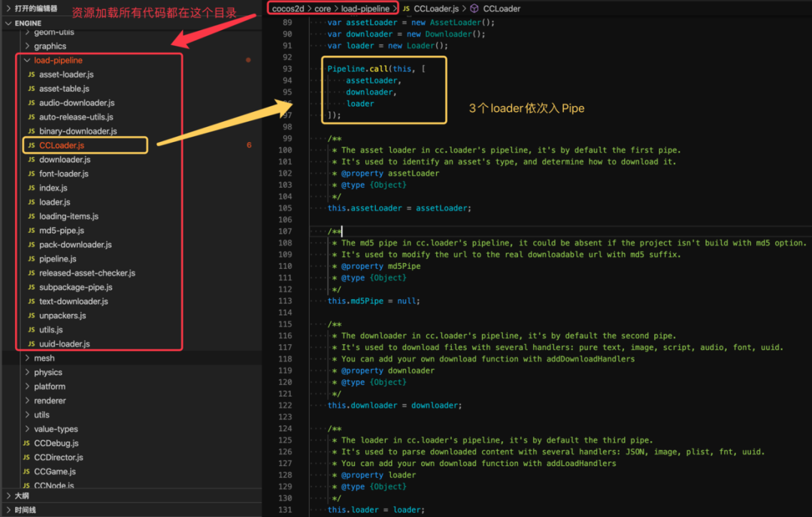Click the JS icon beside uuid-loader.js
The width and height of the screenshot is (812, 517).
click(x=32, y=343)
